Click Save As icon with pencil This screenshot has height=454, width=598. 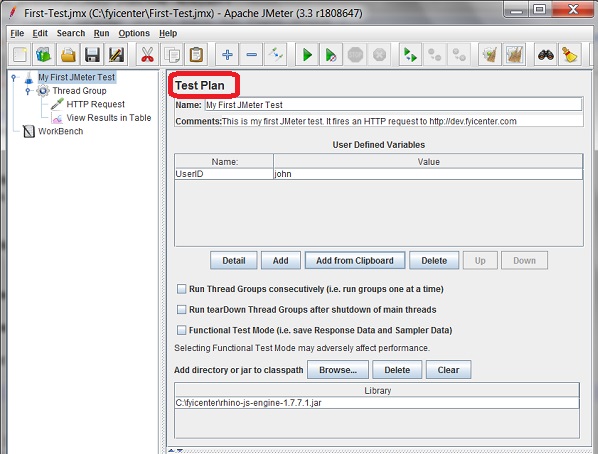[116, 55]
